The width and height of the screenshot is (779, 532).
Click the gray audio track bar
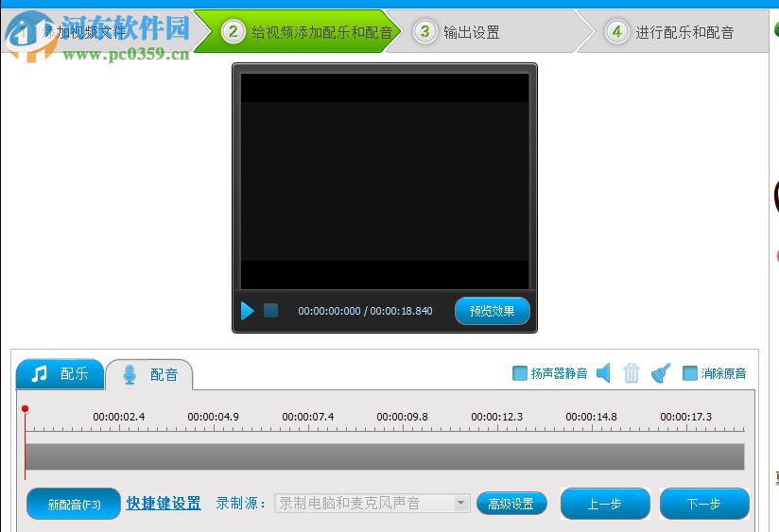[385, 457]
